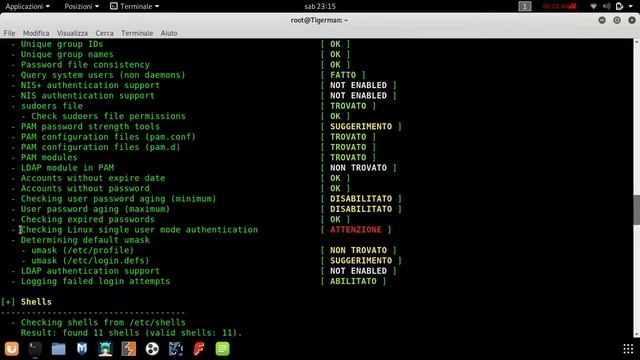Click 'umask (/etc/profile)' line

click(82, 250)
